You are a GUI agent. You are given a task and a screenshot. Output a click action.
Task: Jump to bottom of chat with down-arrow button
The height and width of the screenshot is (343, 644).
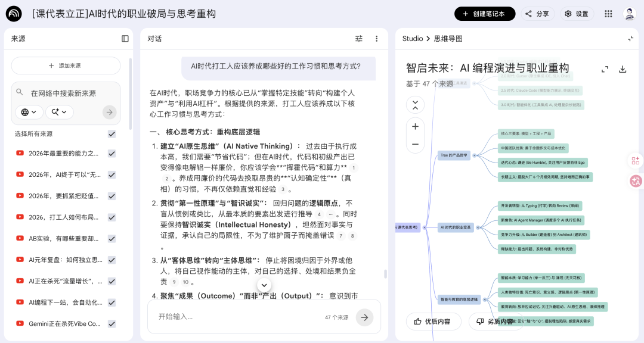tap(264, 285)
